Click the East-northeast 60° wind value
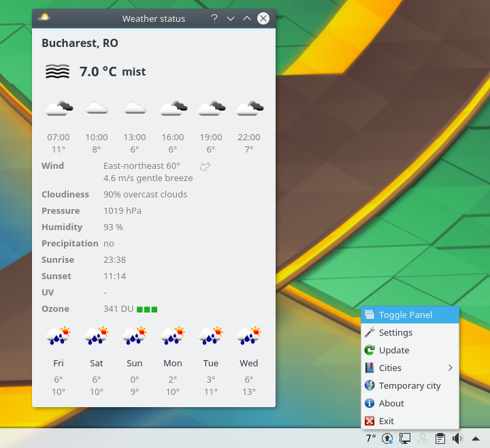The width and height of the screenshot is (490, 448). (x=142, y=165)
